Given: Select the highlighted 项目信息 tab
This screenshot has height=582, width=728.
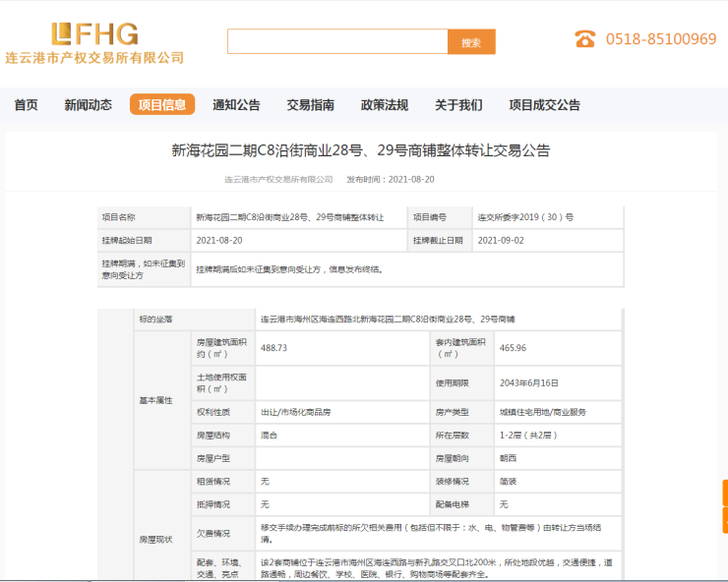Looking at the screenshot, I should (x=162, y=105).
